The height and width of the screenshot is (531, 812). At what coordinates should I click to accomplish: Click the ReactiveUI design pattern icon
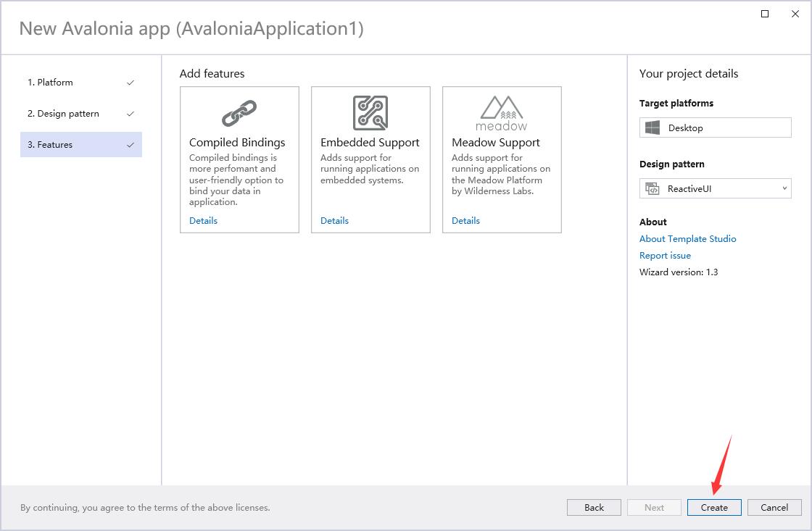click(652, 189)
